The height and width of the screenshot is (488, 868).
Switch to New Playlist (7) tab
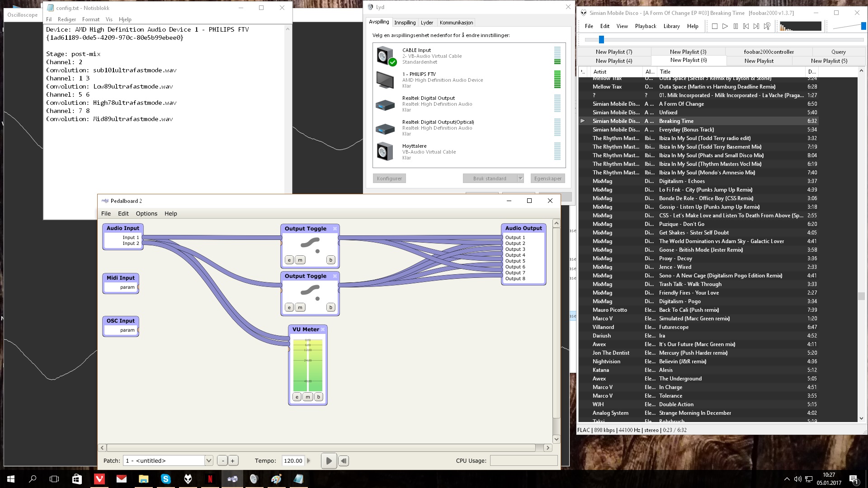point(614,52)
